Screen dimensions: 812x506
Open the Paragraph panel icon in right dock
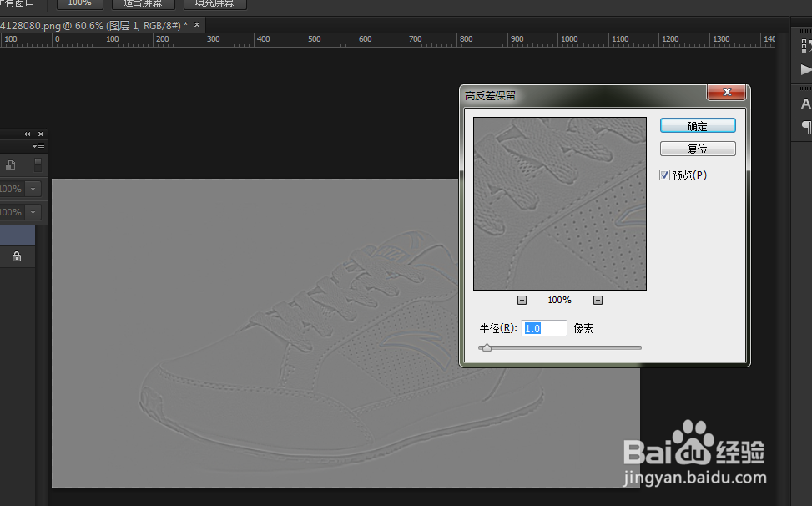pos(806,126)
